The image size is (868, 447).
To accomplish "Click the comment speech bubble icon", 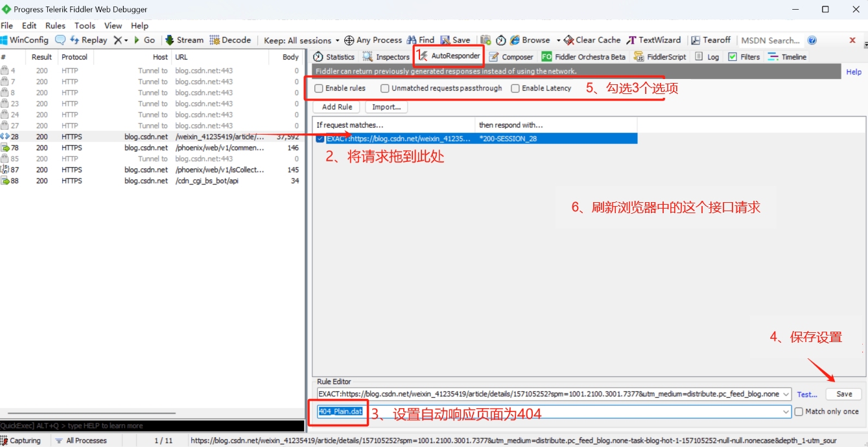I will (60, 40).
